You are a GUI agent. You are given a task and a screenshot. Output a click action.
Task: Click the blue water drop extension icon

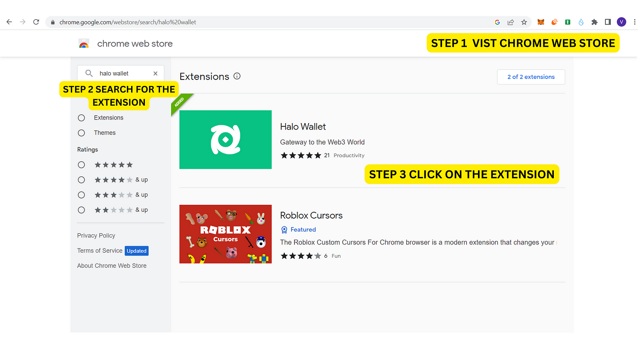581,22
